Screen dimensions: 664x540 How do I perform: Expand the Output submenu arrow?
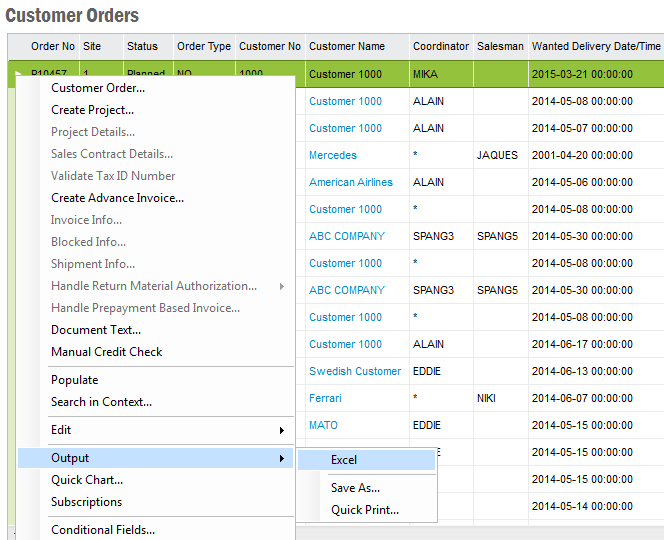point(281,458)
